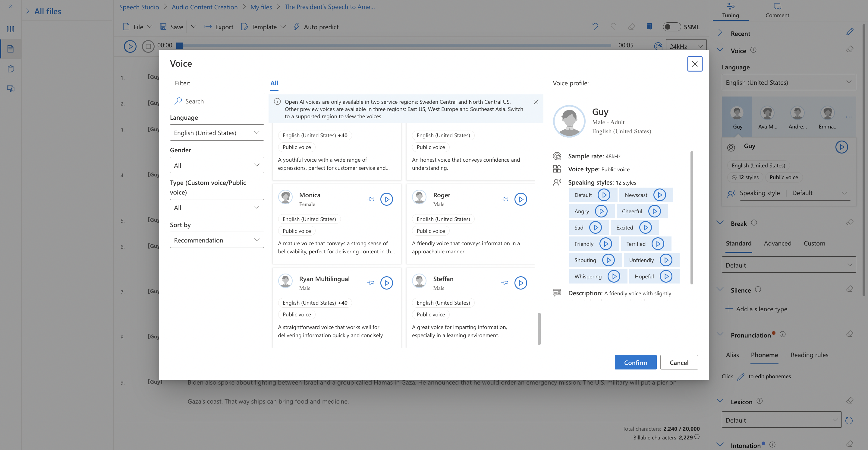This screenshot has height=450, width=868.
Task: Play the Whispering speaking style sample
Action: (x=614, y=276)
